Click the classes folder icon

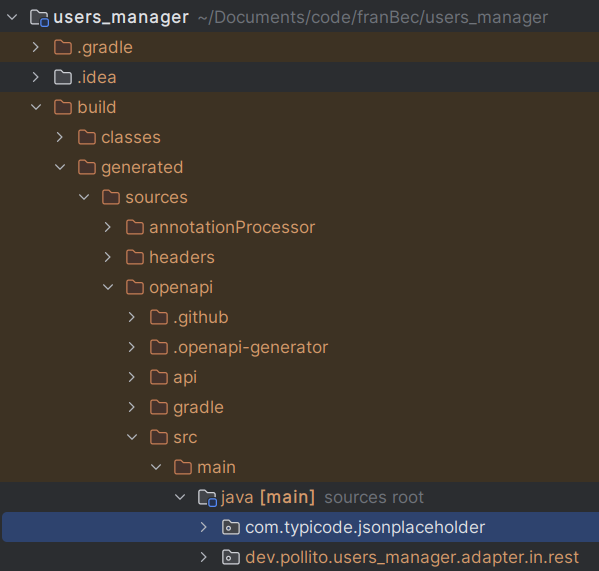click(87, 137)
